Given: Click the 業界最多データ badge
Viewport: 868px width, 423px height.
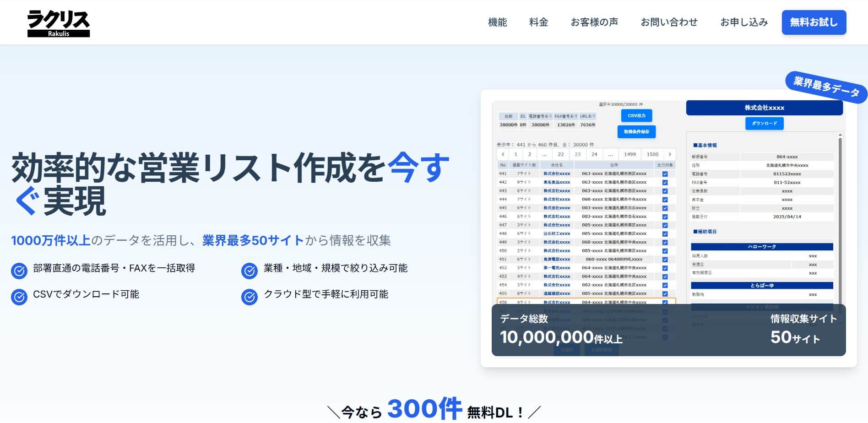Looking at the screenshot, I should [826, 87].
